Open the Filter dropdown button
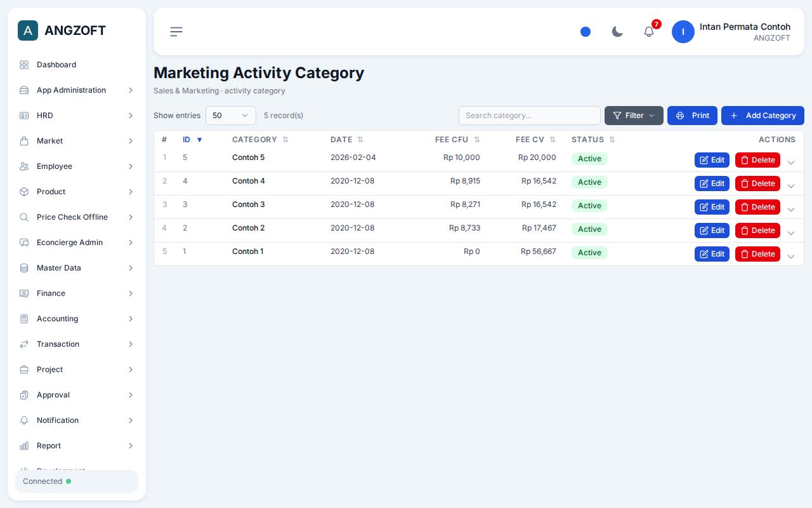This screenshot has height=508, width=812. 634,116
